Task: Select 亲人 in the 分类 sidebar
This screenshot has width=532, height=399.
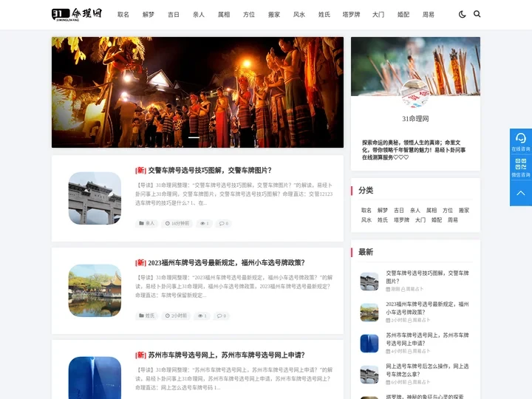Action: (x=415, y=211)
